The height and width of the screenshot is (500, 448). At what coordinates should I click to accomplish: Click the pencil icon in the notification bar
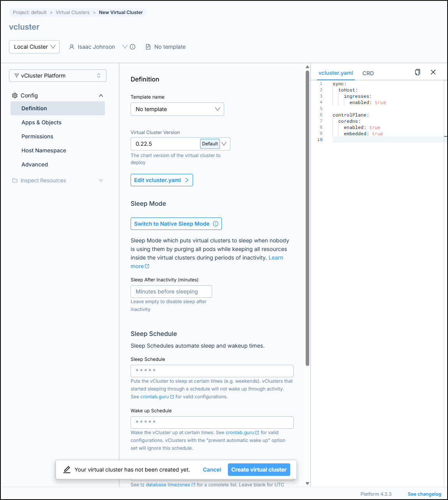(x=67, y=470)
